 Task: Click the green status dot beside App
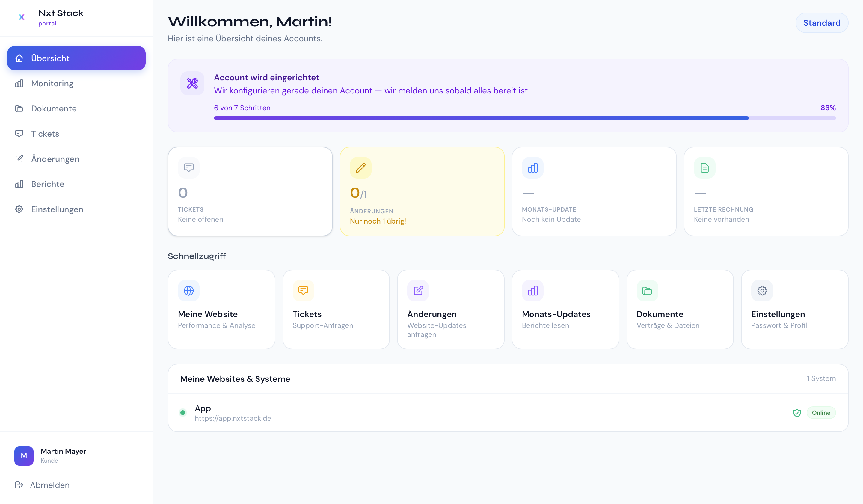point(183,413)
